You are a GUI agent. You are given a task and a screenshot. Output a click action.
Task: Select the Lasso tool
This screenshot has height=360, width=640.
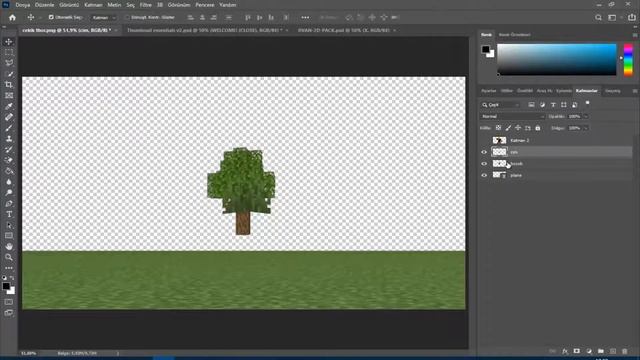coord(9,63)
